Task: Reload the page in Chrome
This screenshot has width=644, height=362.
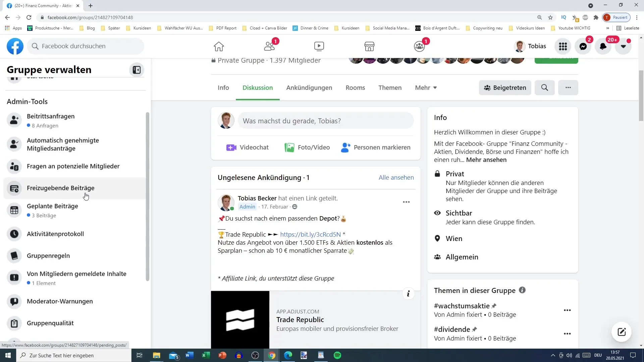Action: tap(29, 17)
